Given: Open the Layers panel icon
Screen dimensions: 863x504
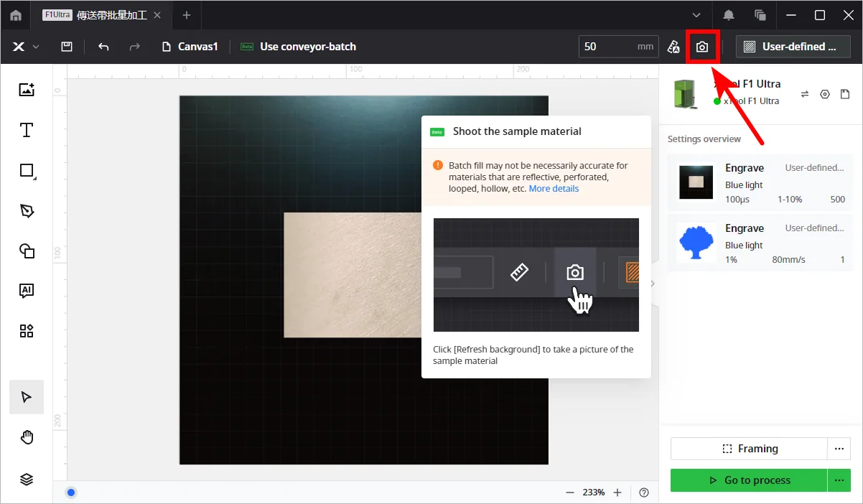Looking at the screenshot, I should coord(27,480).
